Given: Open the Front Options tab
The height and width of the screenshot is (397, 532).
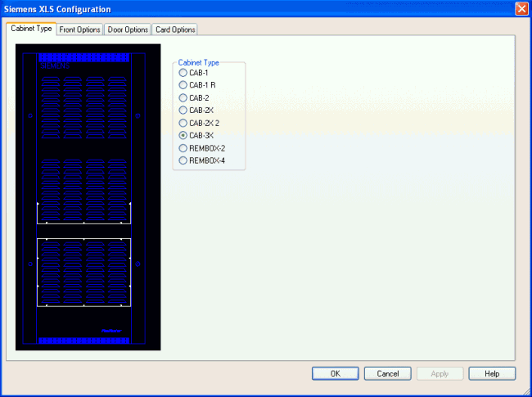Looking at the screenshot, I should pyautogui.click(x=79, y=29).
